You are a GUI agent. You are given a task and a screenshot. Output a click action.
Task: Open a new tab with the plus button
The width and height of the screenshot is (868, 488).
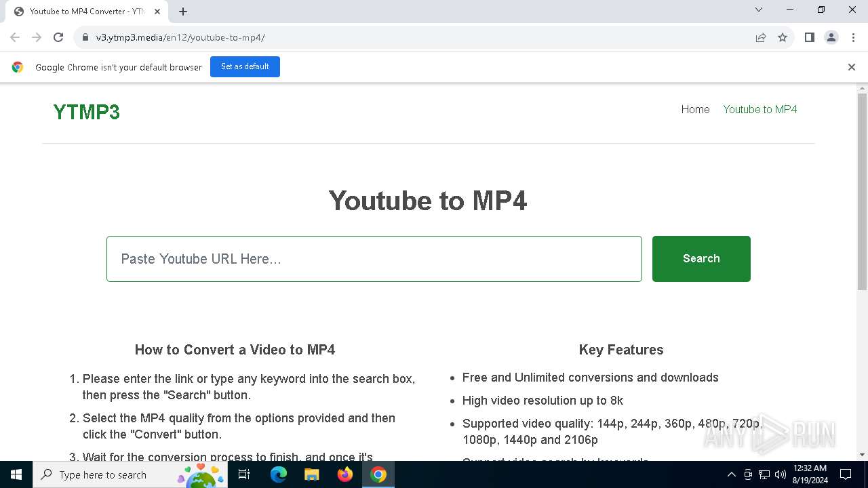click(183, 11)
